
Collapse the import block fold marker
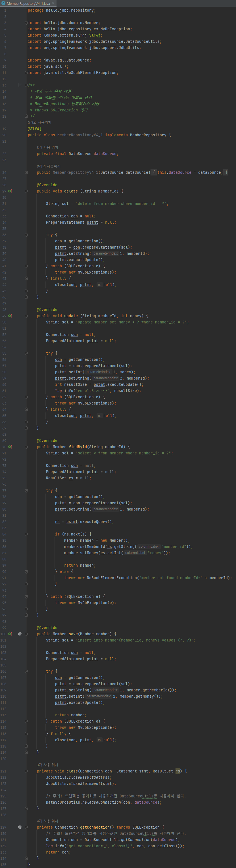coord(26,23)
